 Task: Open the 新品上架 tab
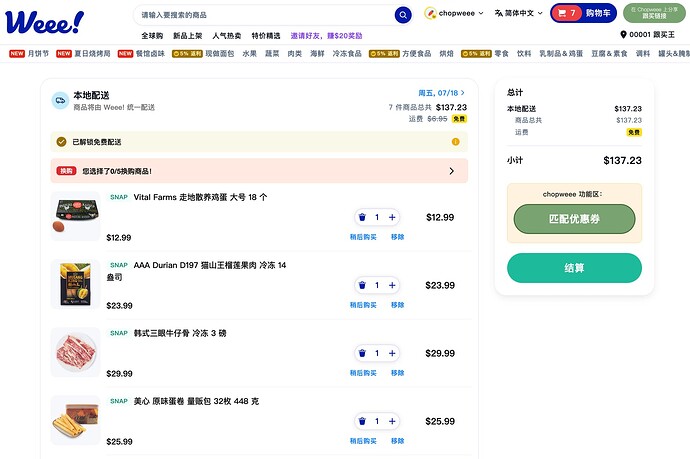[187, 36]
